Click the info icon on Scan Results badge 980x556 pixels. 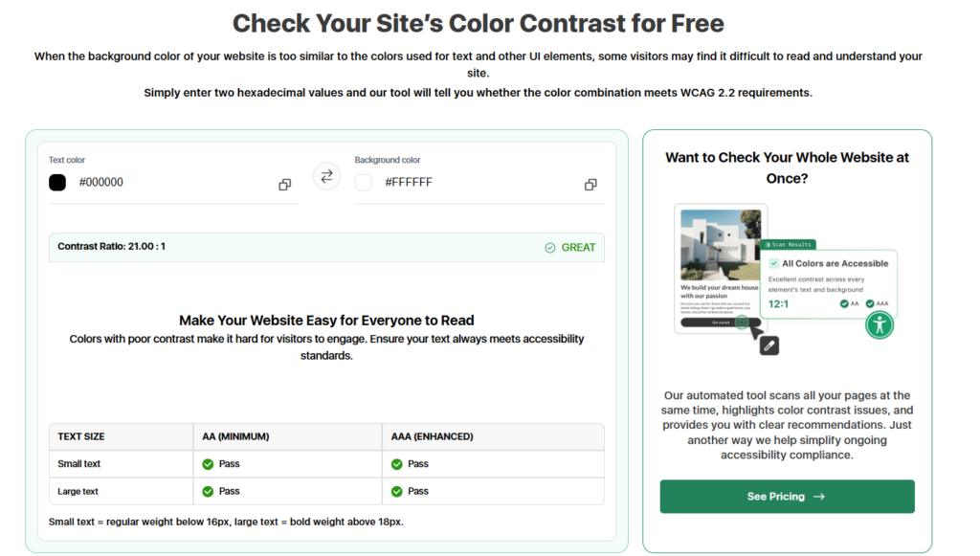[x=768, y=245]
